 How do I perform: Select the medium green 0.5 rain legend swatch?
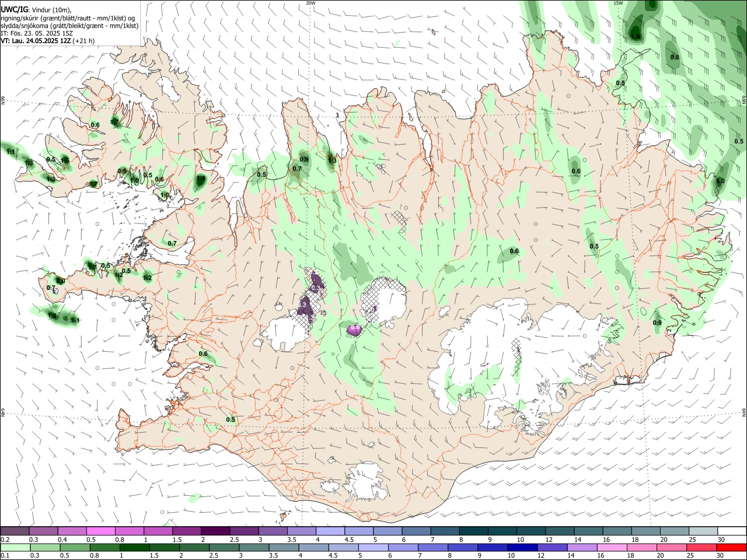75,547
